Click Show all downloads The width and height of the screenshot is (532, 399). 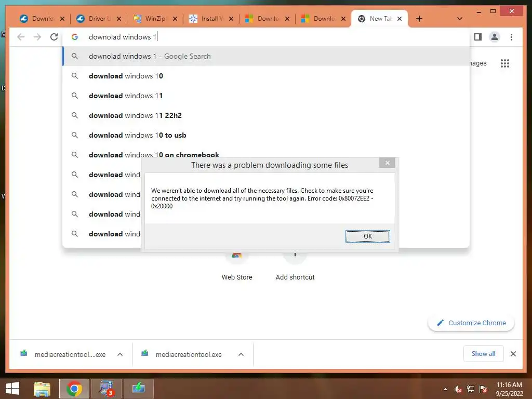coord(483,354)
